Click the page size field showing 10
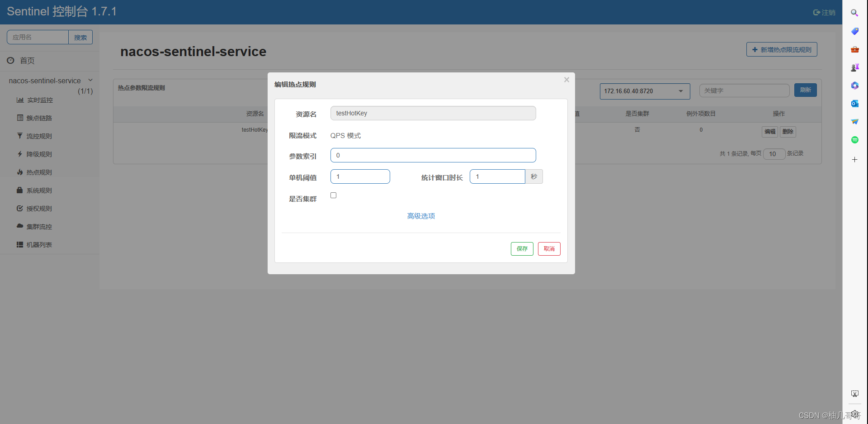Image resolution: width=868 pixels, height=424 pixels. 774,154
